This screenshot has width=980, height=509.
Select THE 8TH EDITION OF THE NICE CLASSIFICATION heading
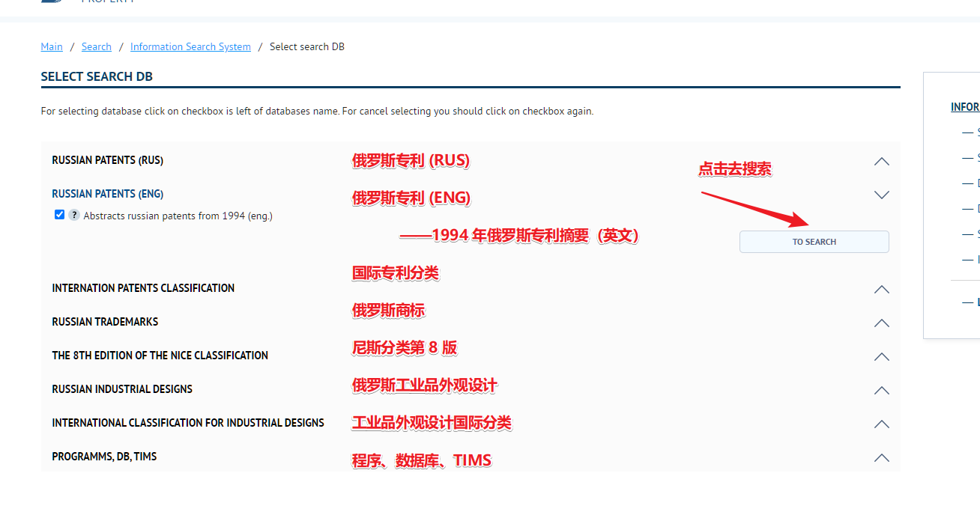(x=160, y=356)
